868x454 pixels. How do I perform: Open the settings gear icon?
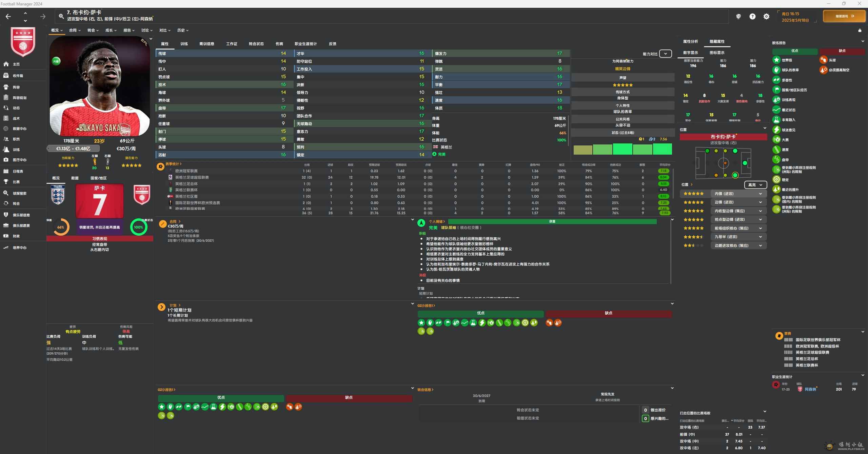[x=766, y=16]
